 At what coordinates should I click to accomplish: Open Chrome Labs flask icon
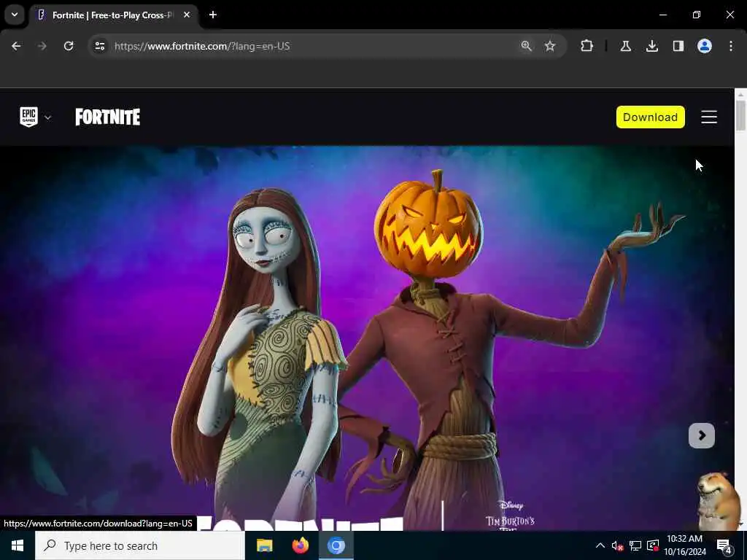point(625,46)
